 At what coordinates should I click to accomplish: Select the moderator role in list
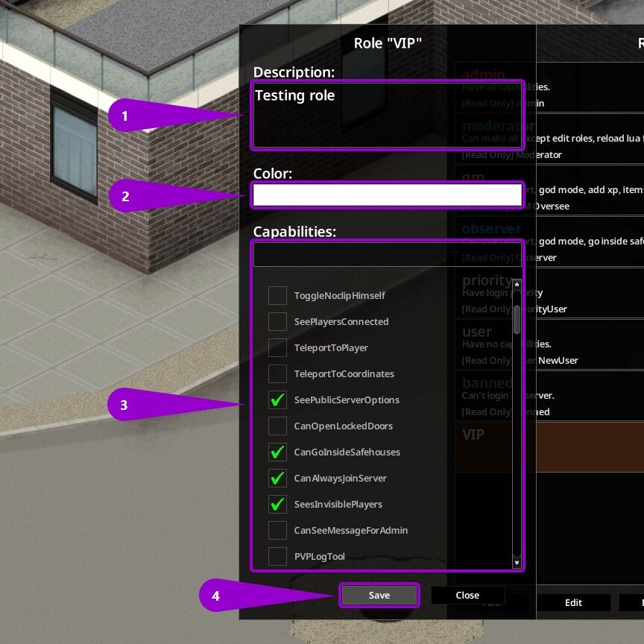[549, 139]
